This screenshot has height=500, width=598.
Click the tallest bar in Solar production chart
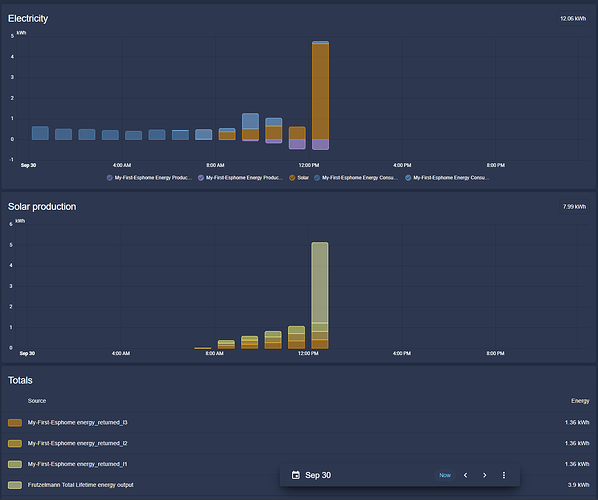(320, 295)
